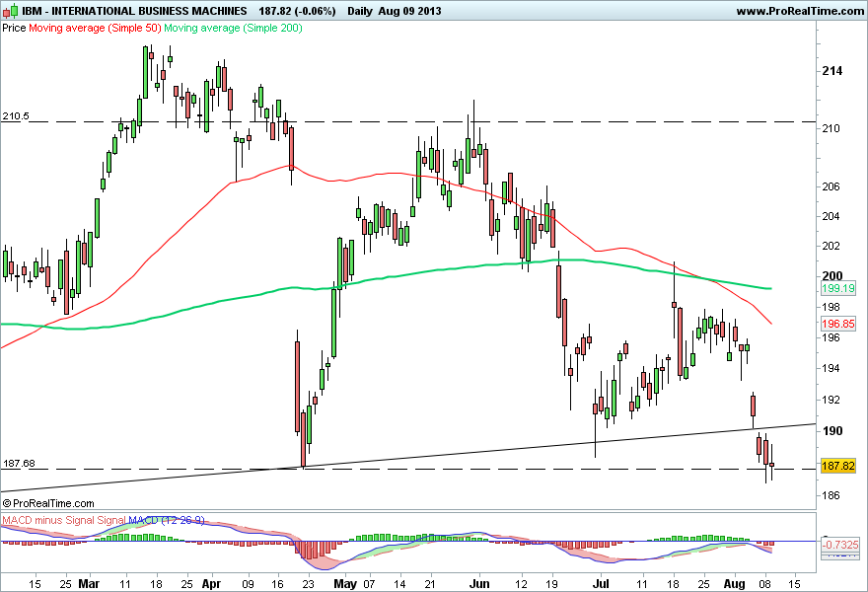This screenshot has width=868, height=592.
Task: Click the Jun month label on date axis
Action: click(479, 584)
